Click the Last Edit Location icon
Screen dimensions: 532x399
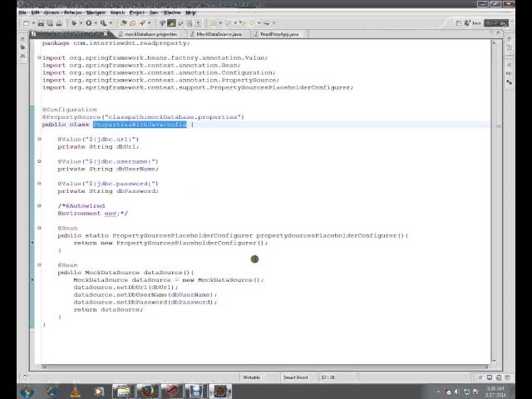point(242,23)
